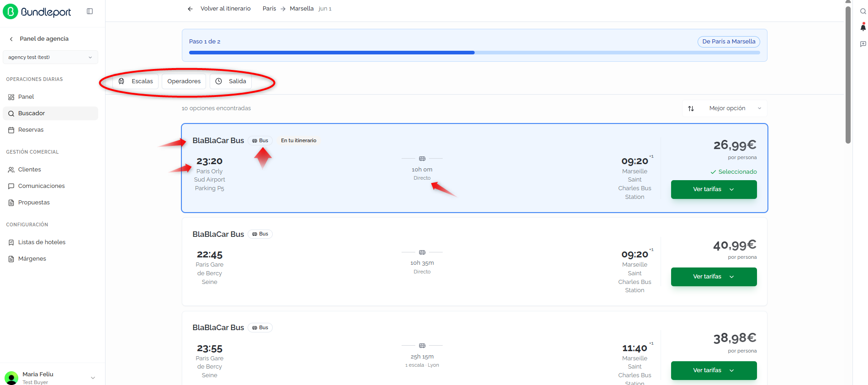Click the bus icon above 25h 15m duration

coord(422,346)
